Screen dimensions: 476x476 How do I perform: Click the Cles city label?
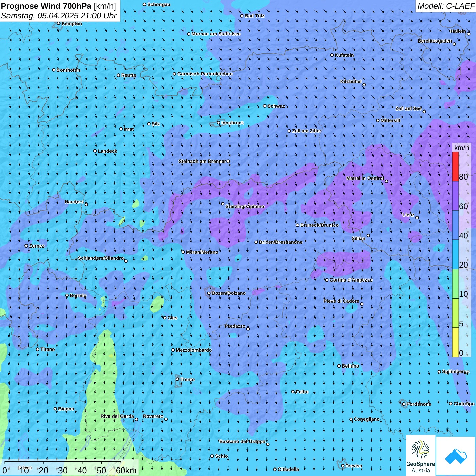coord(172,318)
